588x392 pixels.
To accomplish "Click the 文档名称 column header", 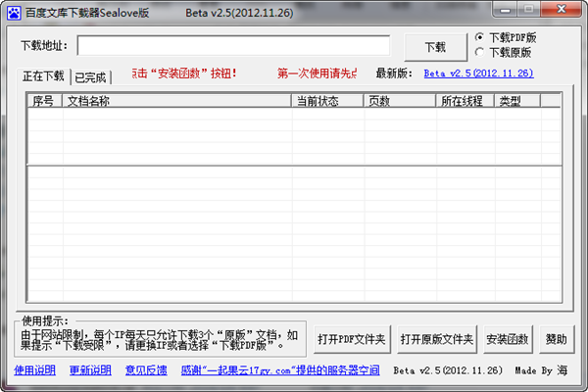I will [x=176, y=101].
